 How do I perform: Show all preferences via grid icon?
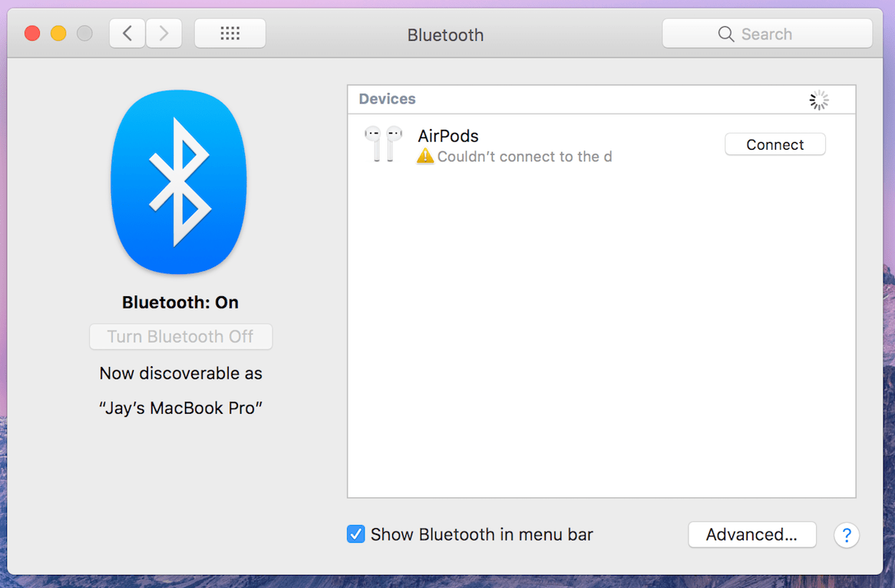click(230, 34)
